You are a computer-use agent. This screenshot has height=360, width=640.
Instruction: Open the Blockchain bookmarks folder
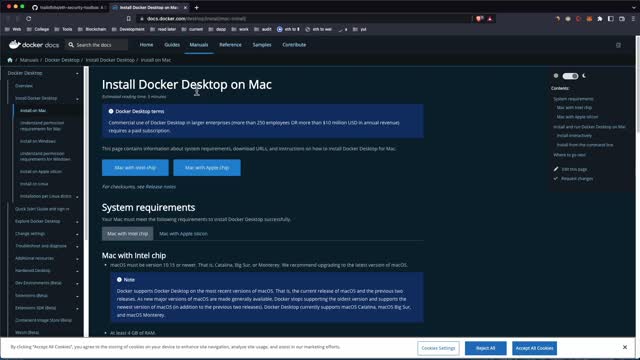tap(92, 29)
